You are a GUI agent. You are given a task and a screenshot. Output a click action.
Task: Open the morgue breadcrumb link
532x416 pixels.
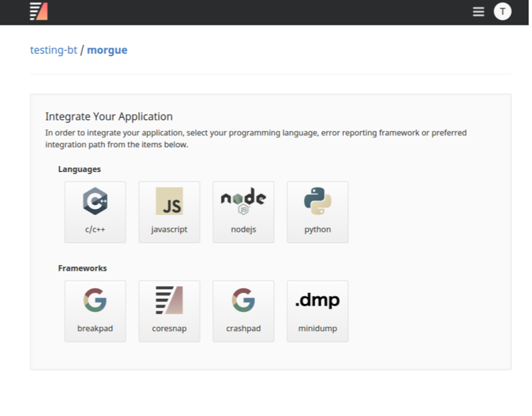point(107,50)
